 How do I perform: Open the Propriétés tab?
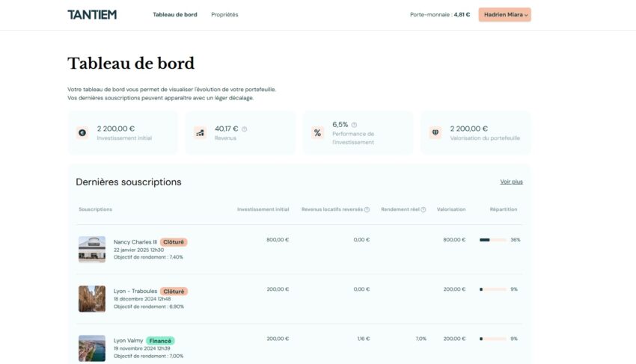click(x=224, y=14)
